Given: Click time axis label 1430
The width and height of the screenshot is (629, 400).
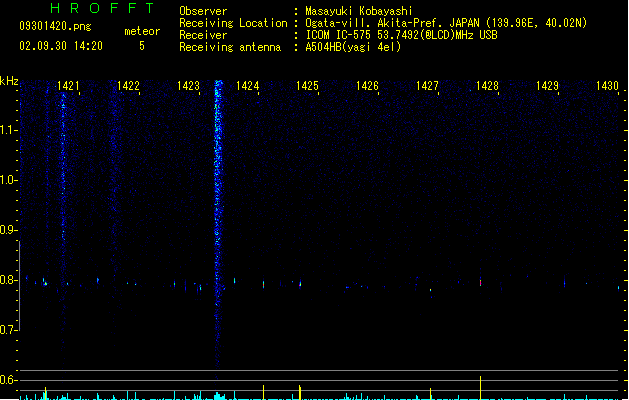Looking at the screenshot, I should tap(607, 86).
